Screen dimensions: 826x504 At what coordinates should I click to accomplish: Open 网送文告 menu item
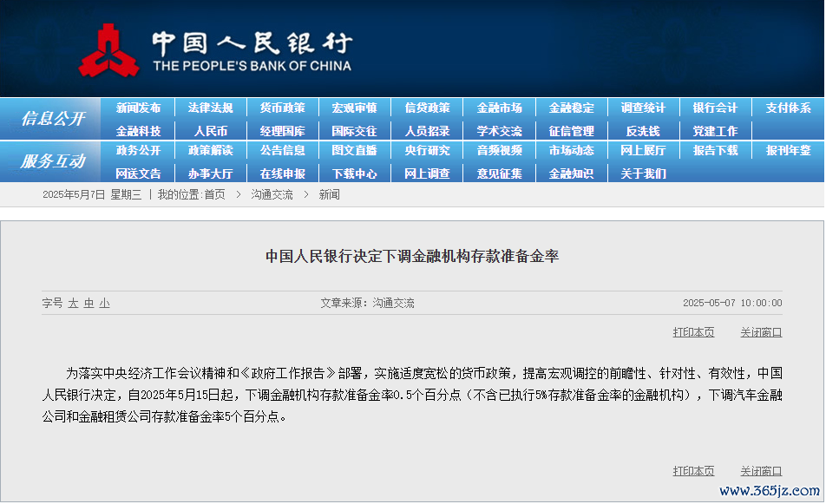click(138, 173)
